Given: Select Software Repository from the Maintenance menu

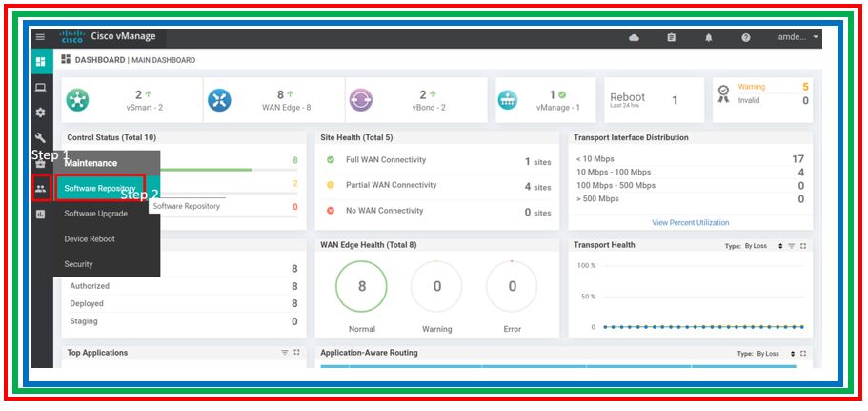Looking at the screenshot, I should 100,188.
